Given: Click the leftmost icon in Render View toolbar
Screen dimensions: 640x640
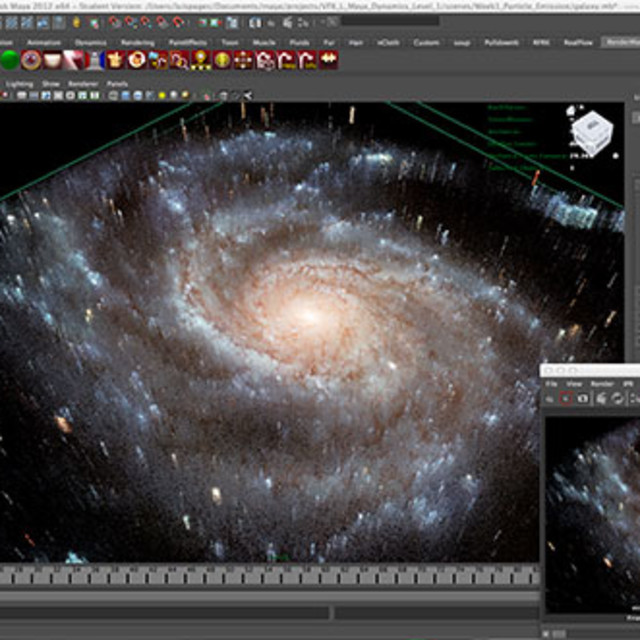Looking at the screenshot, I should coord(549,399).
